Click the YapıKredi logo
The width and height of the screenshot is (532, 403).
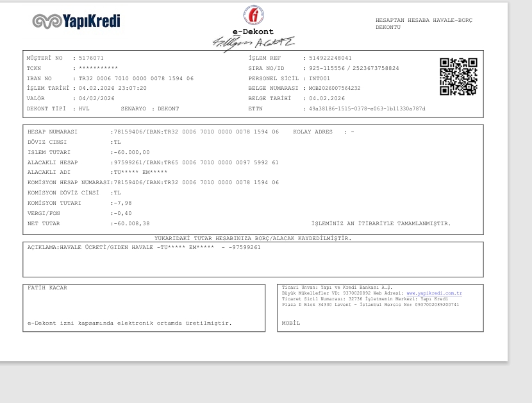coord(76,21)
